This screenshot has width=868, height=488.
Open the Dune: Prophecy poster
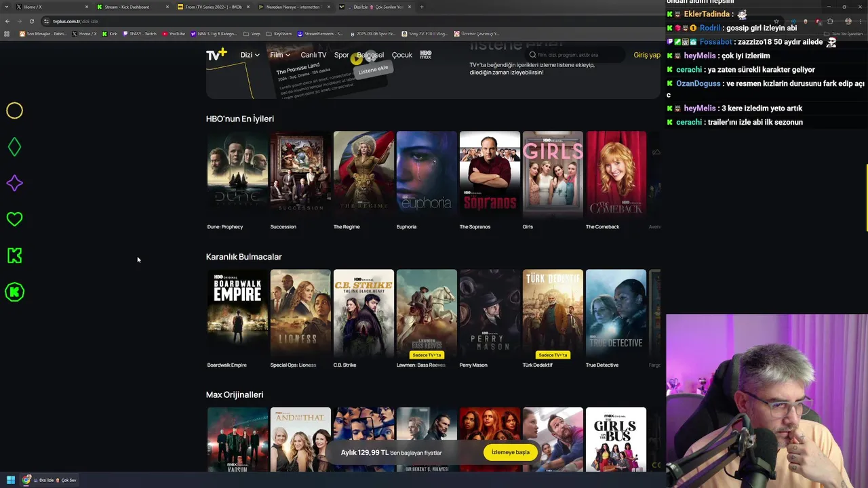pos(237,175)
